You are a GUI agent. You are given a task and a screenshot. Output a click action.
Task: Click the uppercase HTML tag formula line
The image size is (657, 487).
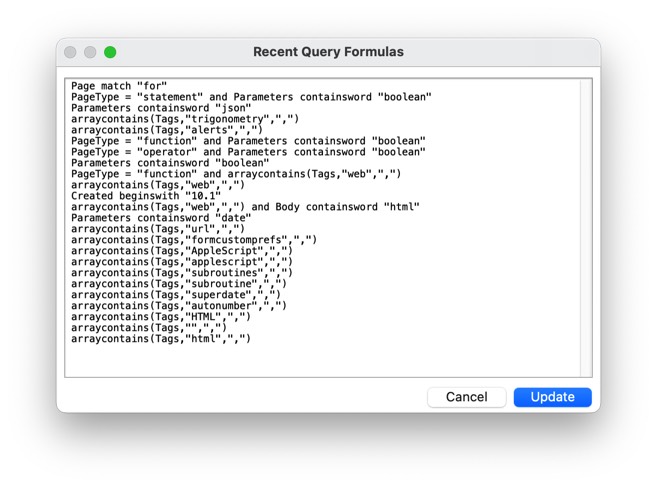[x=161, y=316]
